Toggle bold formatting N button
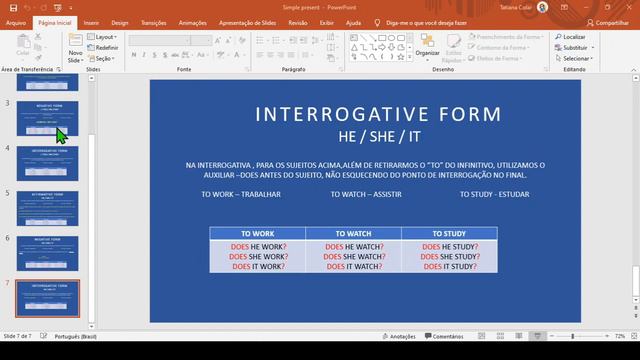The height and width of the screenshot is (360, 640). coord(134,55)
